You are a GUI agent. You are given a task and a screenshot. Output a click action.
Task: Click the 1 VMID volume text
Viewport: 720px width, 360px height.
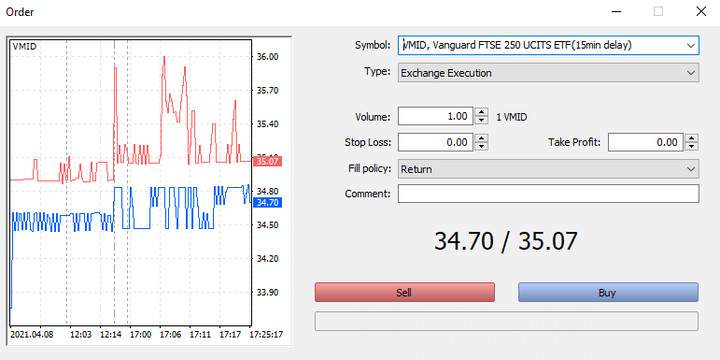(512, 117)
